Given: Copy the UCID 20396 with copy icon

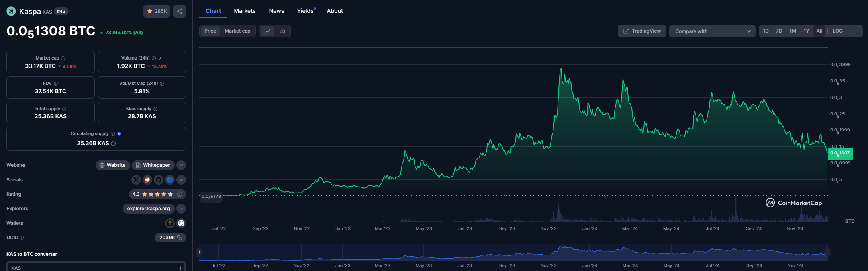Looking at the screenshot, I should click(180, 238).
